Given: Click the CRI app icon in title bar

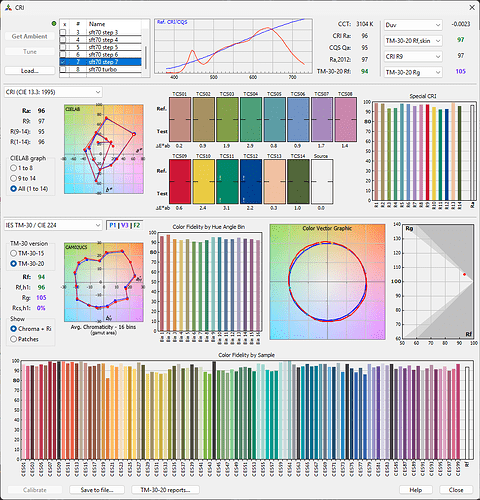Looking at the screenshot, I should 8,7.
